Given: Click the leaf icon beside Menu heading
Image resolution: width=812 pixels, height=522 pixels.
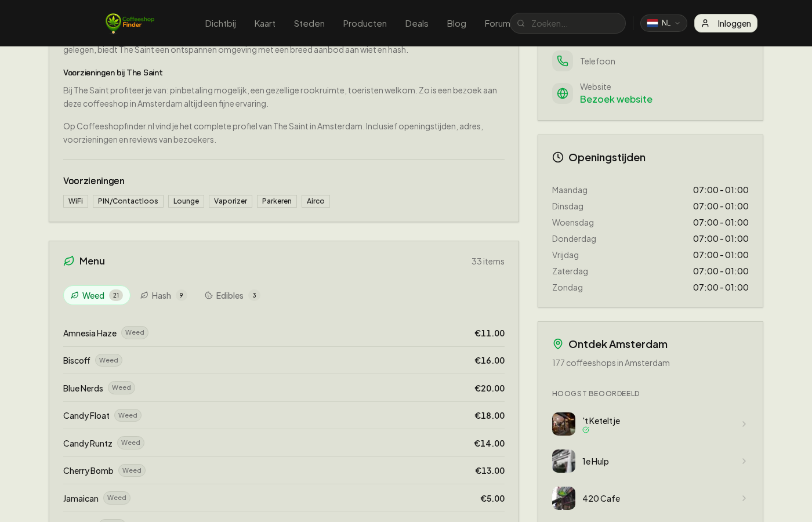Looking at the screenshot, I should (69, 261).
